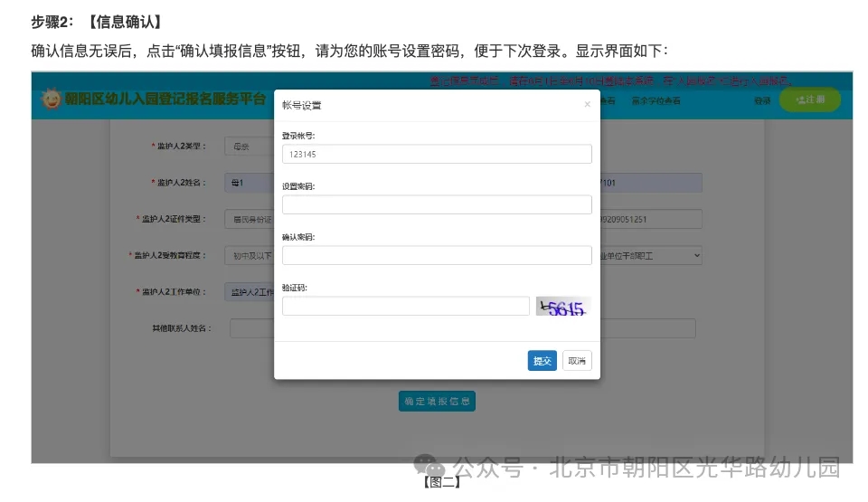Click the 其他联系人姓名 input field
The image size is (868, 502).
coord(252,328)
